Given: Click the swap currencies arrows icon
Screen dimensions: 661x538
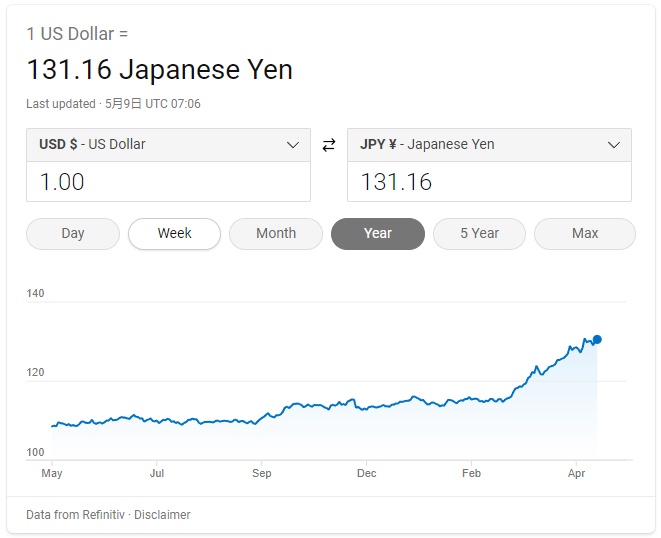Looking at the screenshot, I should (329, 145).
